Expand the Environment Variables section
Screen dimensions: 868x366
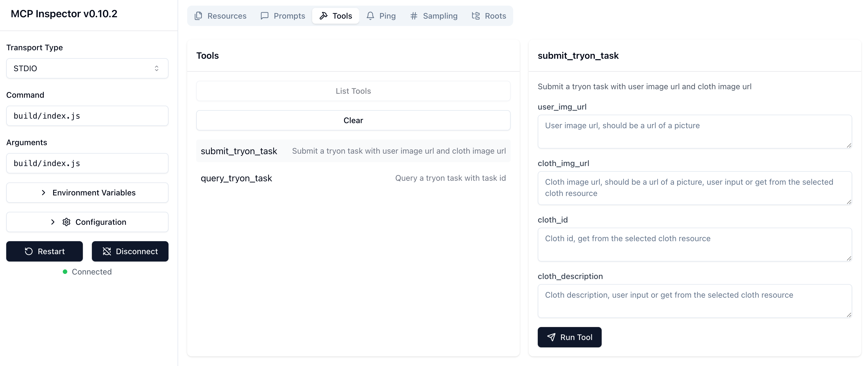pos(87,193)
